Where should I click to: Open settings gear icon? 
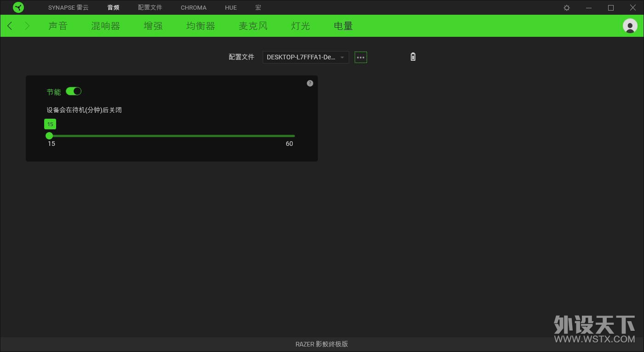[x=567, y=8]
